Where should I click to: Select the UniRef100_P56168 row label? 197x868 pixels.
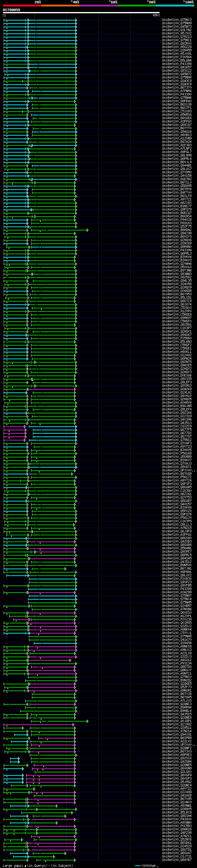[x=177, y=454]
